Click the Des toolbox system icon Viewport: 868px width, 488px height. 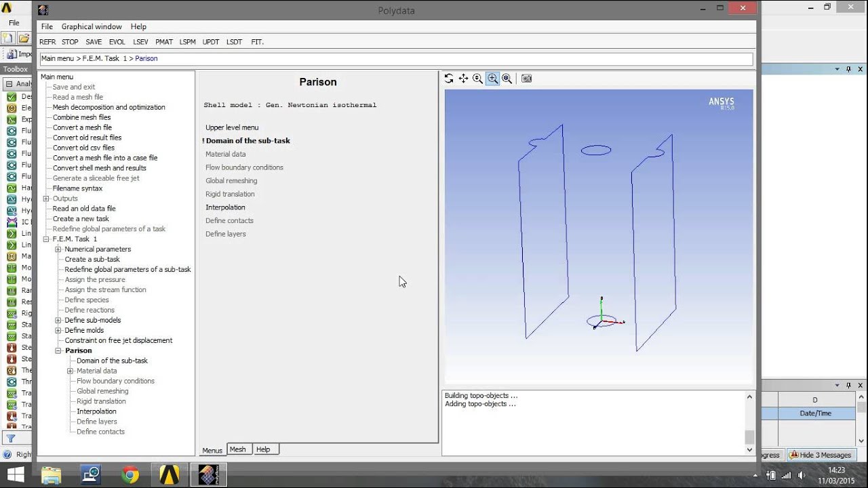pos(12,97)
